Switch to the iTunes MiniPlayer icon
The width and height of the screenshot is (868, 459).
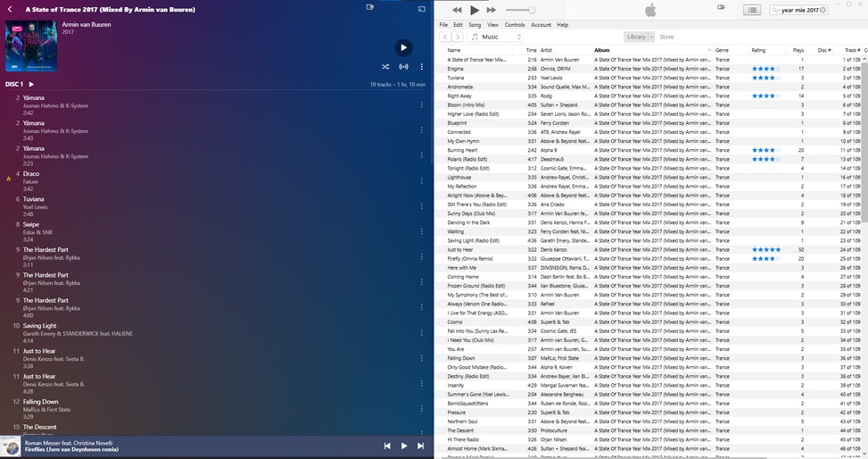tap(722, 7)
